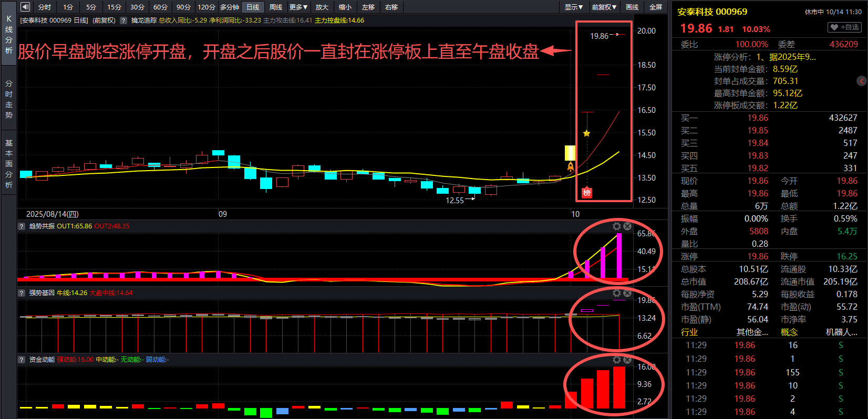Image resolution: width=868 pixels, height=419 pixels.
Task: Zoom out chart with 缩小
Action: pos(345,7)
